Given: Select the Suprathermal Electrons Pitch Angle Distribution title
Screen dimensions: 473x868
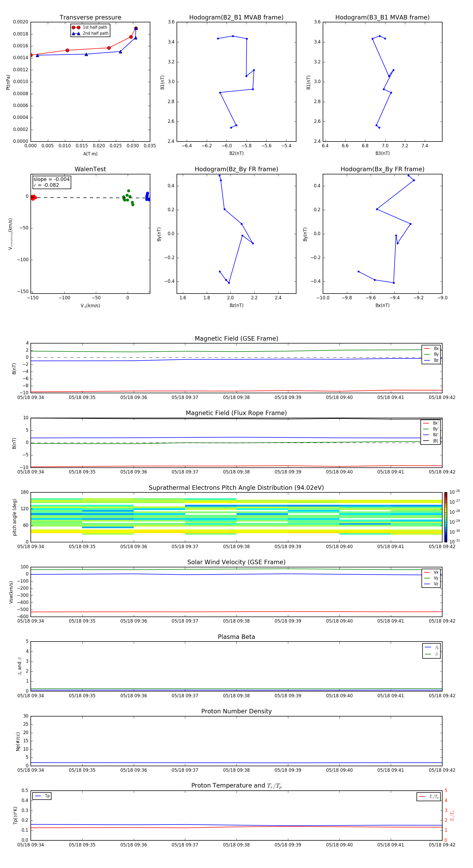Looking at the screenshot, I should 236,488.
